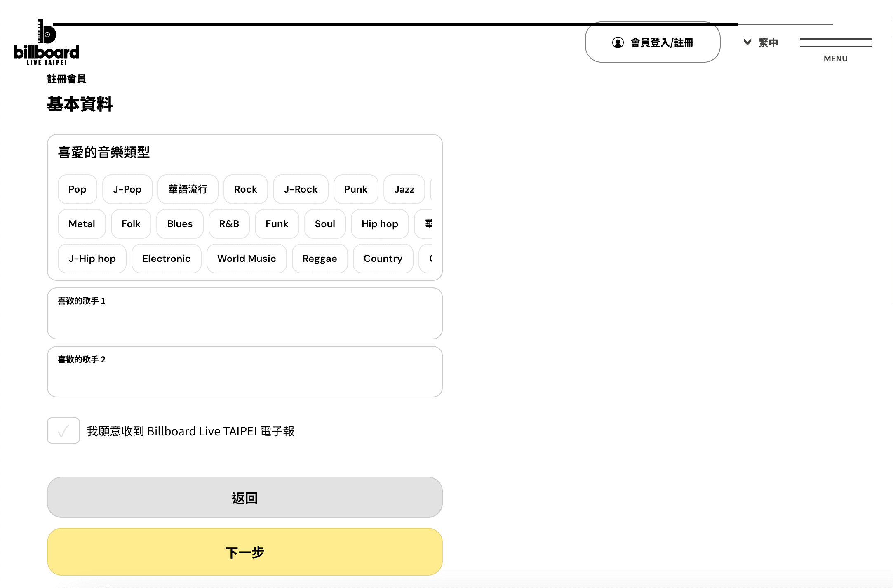Click the 喜歡的歌手 1 input field
The height and width of the screenshot is (588, 893).
[x=244, y=320]
